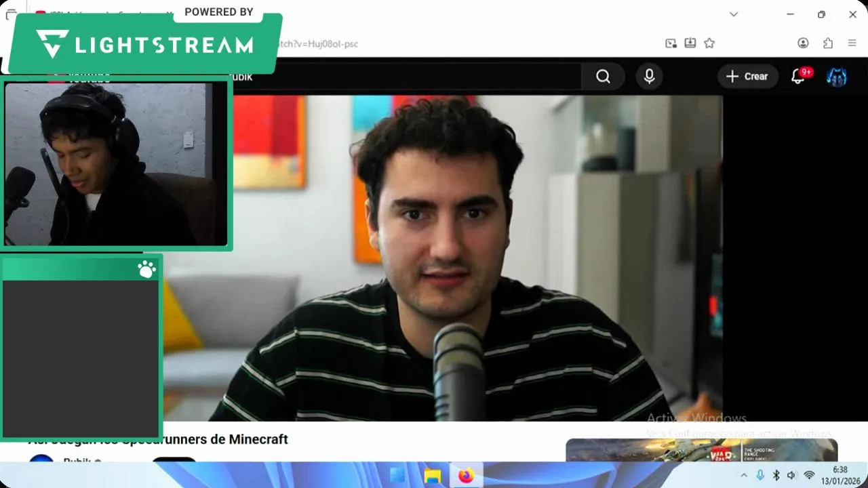The height and width of the screenshot is (488, 868).
Task: Open the YouTube account avatar menu
Action: coord(837,77)
